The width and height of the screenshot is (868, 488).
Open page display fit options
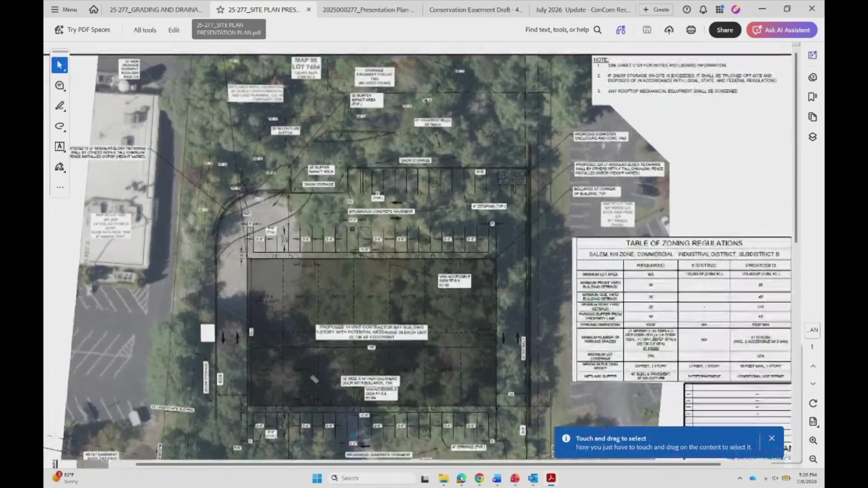tap(813, 422)
